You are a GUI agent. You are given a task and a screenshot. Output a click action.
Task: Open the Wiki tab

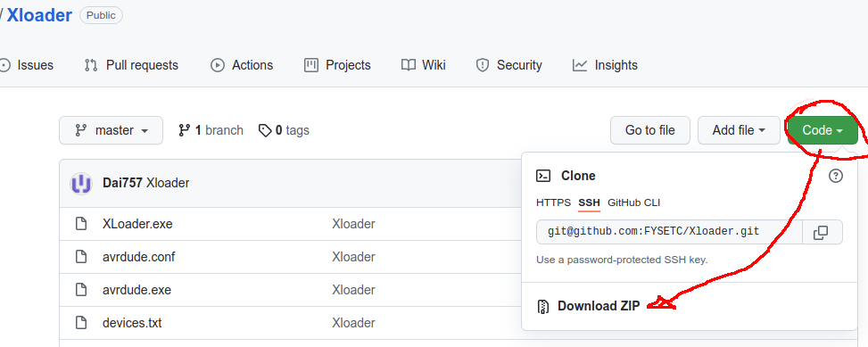click(x=424, y=65)
